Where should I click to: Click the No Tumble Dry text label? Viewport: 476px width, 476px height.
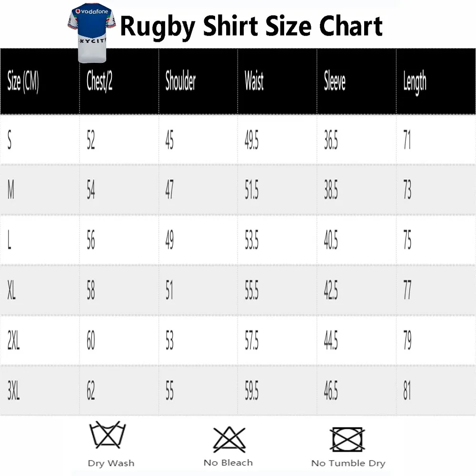(348, 463)
